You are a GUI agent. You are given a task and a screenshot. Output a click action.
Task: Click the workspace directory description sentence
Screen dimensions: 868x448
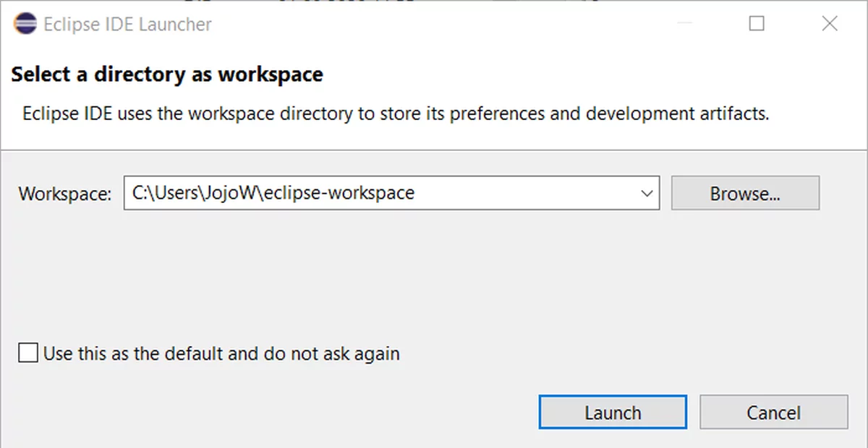(x=395, y=114)
